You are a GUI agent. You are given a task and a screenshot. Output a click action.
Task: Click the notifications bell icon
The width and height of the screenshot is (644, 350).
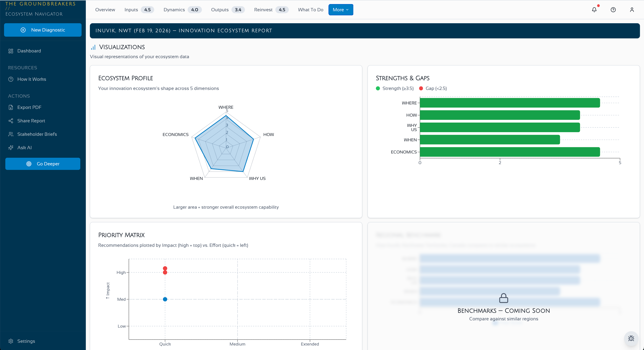[x=594, y=10]
